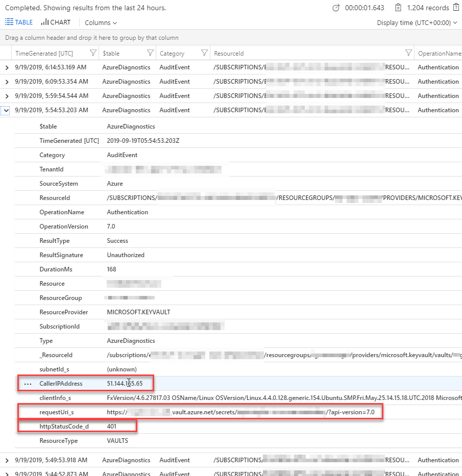Expand the 5:49:53.918 AM record row
The image size is (462, 476).
7,460
